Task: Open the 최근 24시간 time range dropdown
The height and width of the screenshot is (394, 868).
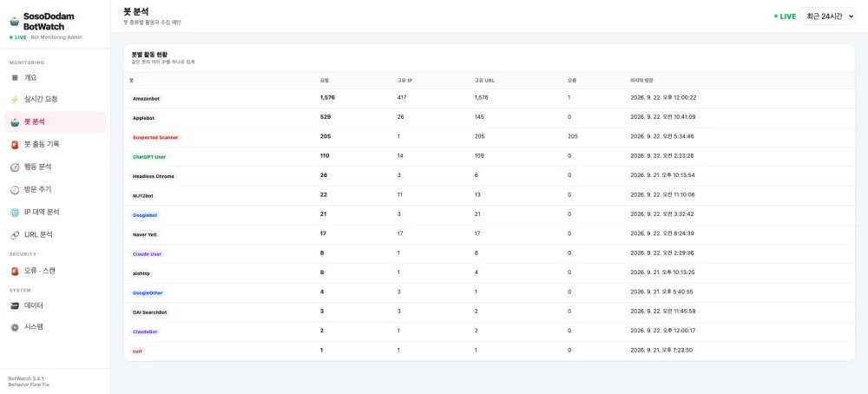Action: tap(827, 16)
